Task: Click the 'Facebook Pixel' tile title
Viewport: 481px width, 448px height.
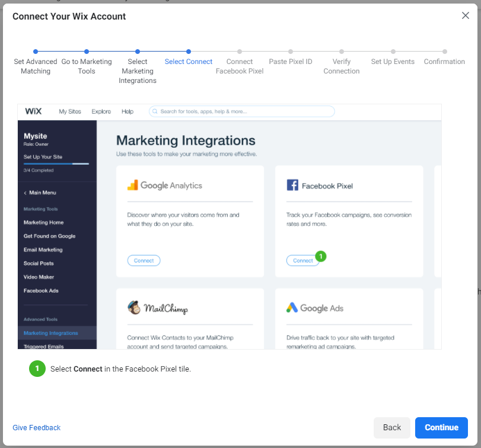Action: pos(327,186)
